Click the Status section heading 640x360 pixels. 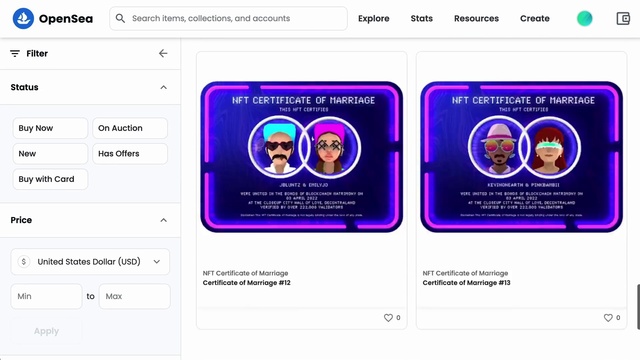pyautogui.click(x=24, y=87)
